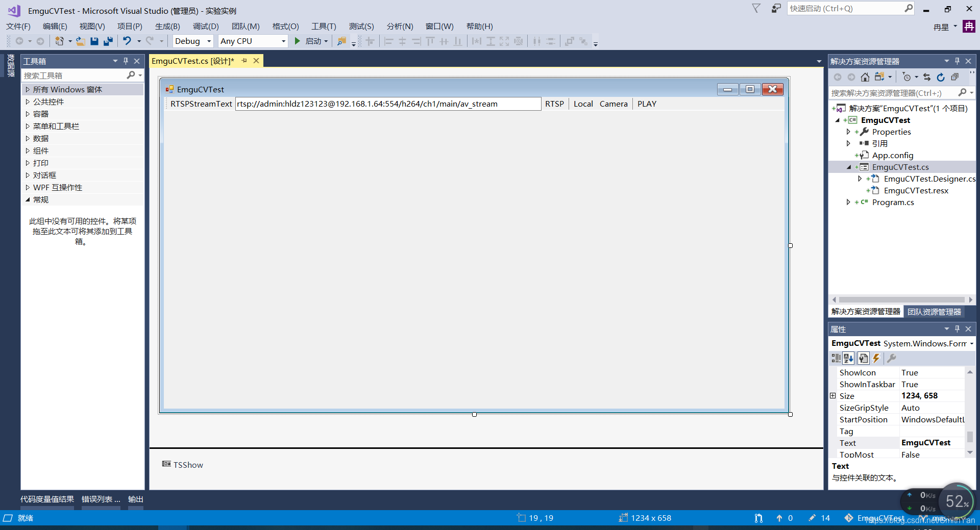
Task: Click the RTSP button in the form toolstrip
Action: (554, 104)
